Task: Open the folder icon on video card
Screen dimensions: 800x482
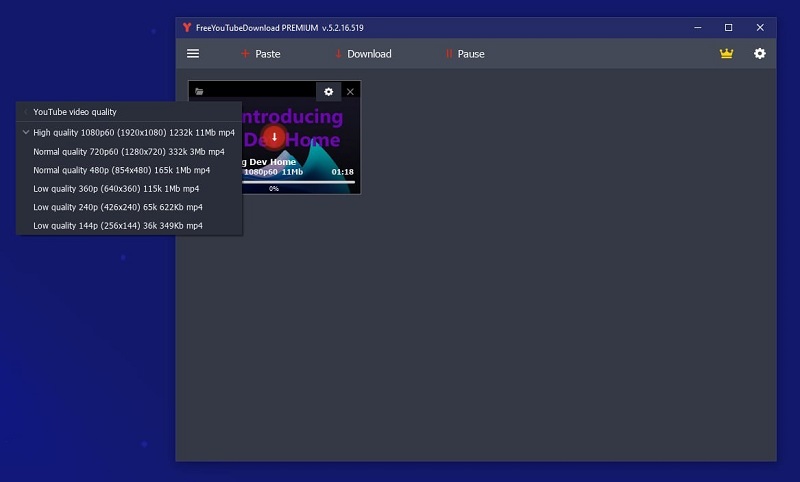Action: click(199, 92)
